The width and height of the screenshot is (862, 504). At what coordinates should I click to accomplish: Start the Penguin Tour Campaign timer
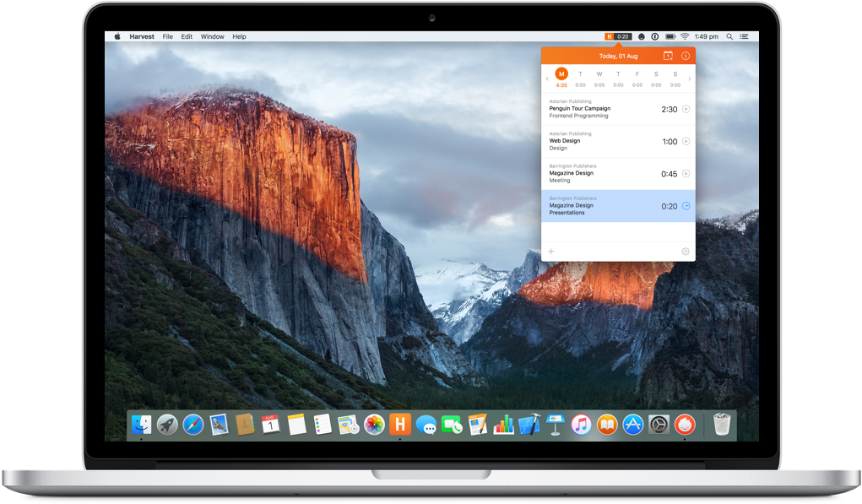[x=686, y=109]
